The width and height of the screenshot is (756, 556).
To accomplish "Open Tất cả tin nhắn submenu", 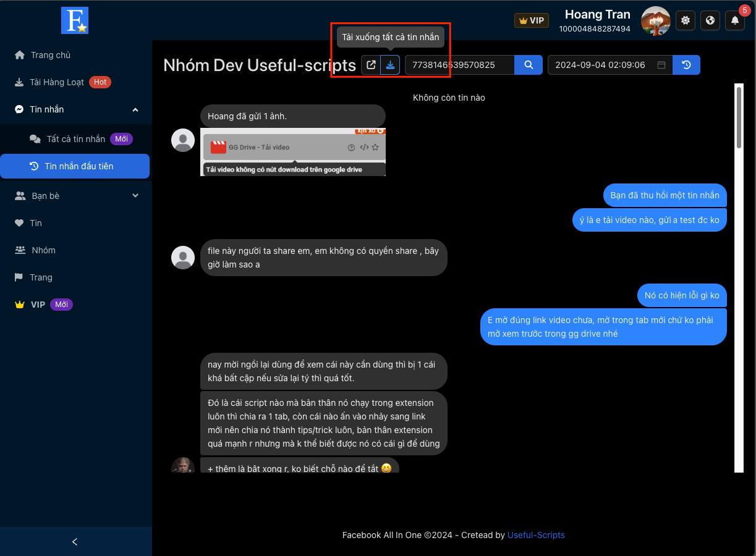I will point(75,139).
